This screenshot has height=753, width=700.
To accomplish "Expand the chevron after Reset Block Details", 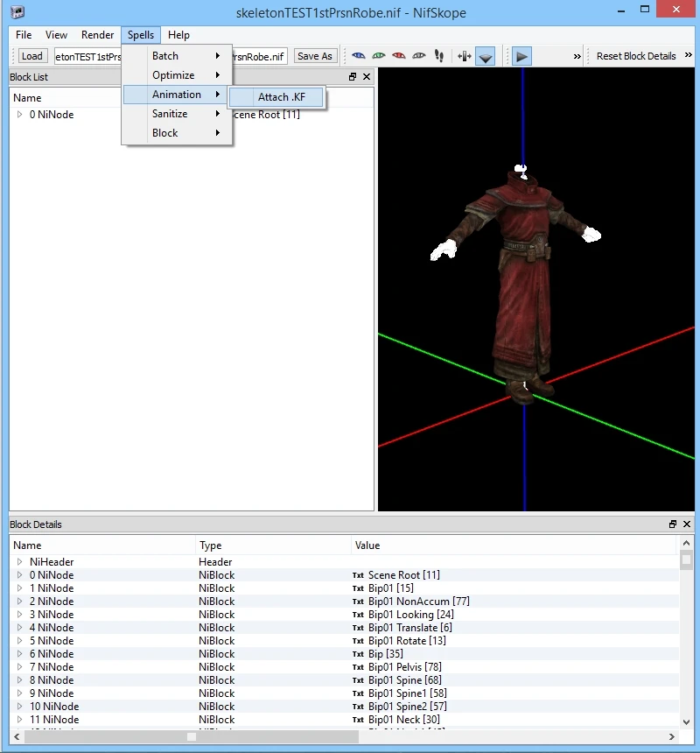I will [x=689, y=55].
